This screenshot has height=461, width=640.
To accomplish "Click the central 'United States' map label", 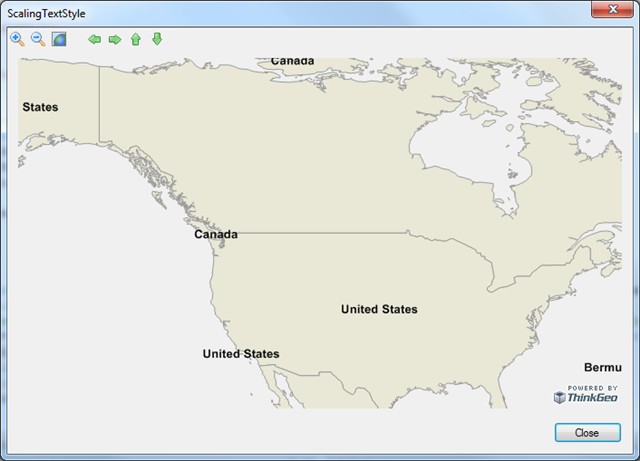I will pos(379,309).
